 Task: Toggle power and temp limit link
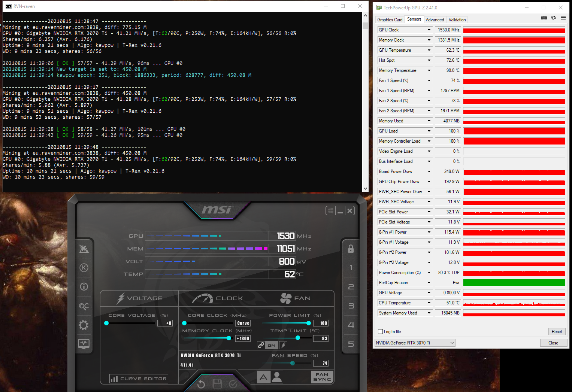pyautogui.click(x=261, y=345)
